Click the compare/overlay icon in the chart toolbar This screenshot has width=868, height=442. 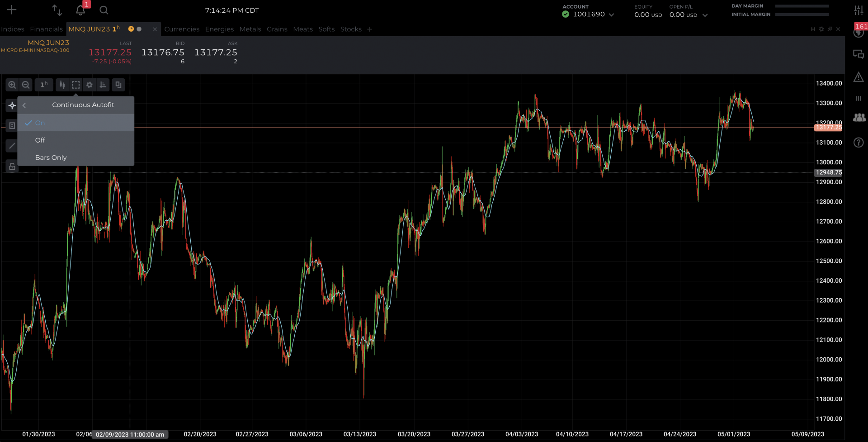[x=118, y=85]
